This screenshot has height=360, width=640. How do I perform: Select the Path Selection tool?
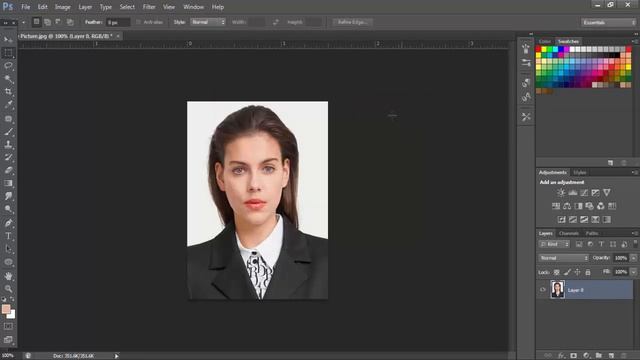point(8,249)
